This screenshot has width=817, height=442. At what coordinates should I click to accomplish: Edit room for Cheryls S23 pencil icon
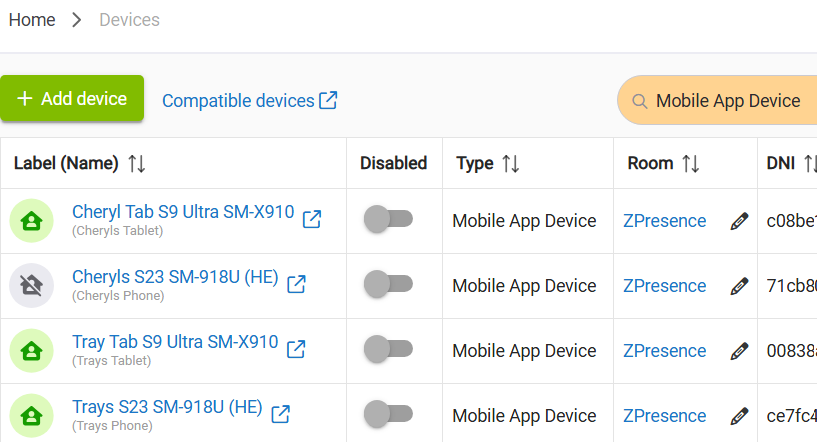coord(739,286)
